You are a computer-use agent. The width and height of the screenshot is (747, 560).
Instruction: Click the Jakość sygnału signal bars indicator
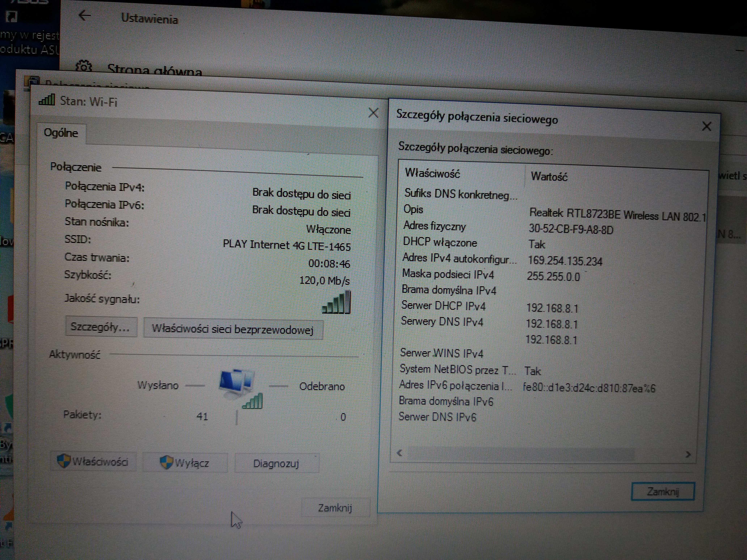tap(336, 302)
